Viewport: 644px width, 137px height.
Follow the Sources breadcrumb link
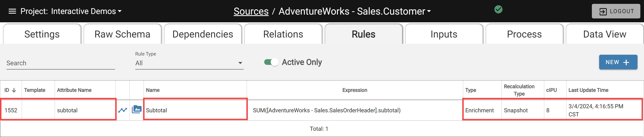[x=251, y=11]
